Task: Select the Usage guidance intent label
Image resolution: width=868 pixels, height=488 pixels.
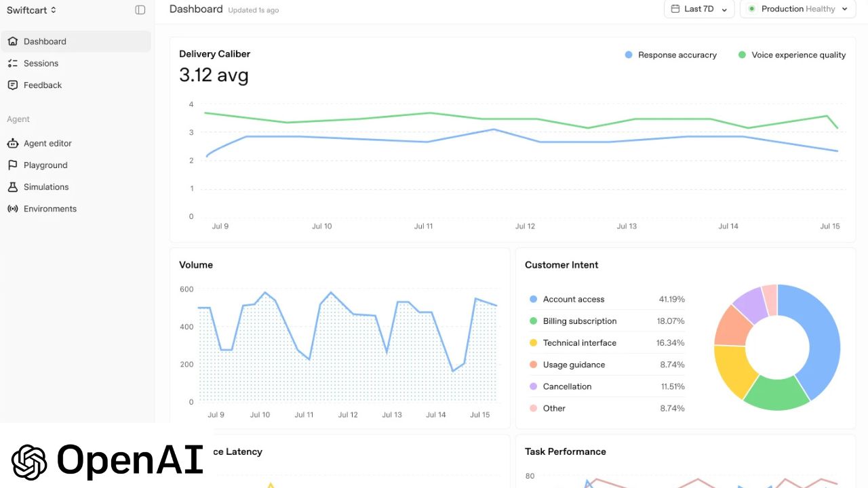Action: tap(574, 364)
